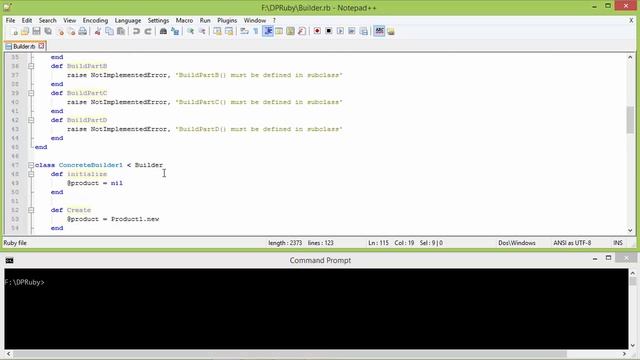The width and height of the screenshot is (640, 360).
Task: Open the Macro menu
Action: [x=184, y=20]
